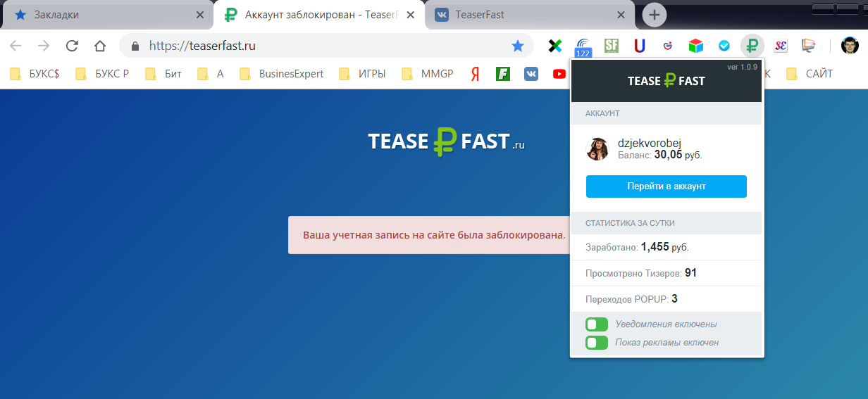Open the САЙТ bookmarks folder
The height and width of the screenshot is (399, 868).
[x=810, y=73]
